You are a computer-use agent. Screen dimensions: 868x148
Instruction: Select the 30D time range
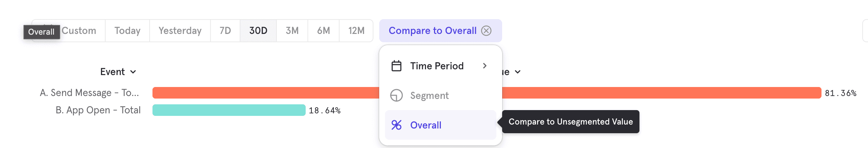click(x=258, y=31)
